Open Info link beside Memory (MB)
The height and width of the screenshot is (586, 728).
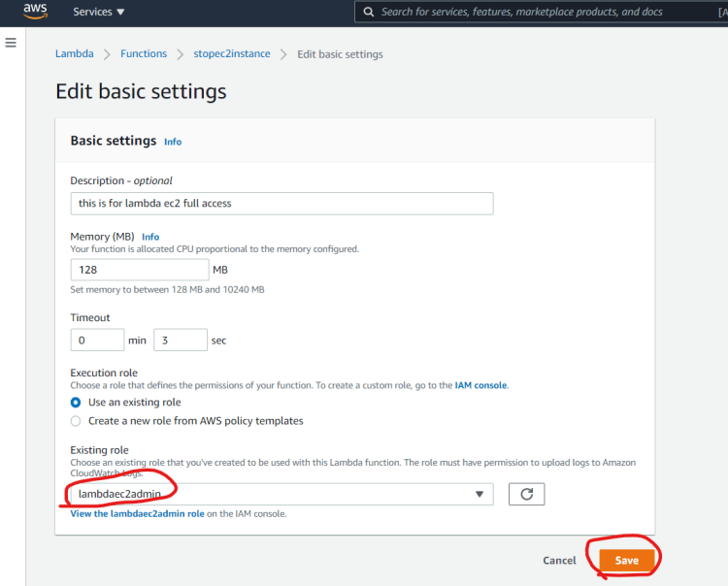click(x=150, y=237)
